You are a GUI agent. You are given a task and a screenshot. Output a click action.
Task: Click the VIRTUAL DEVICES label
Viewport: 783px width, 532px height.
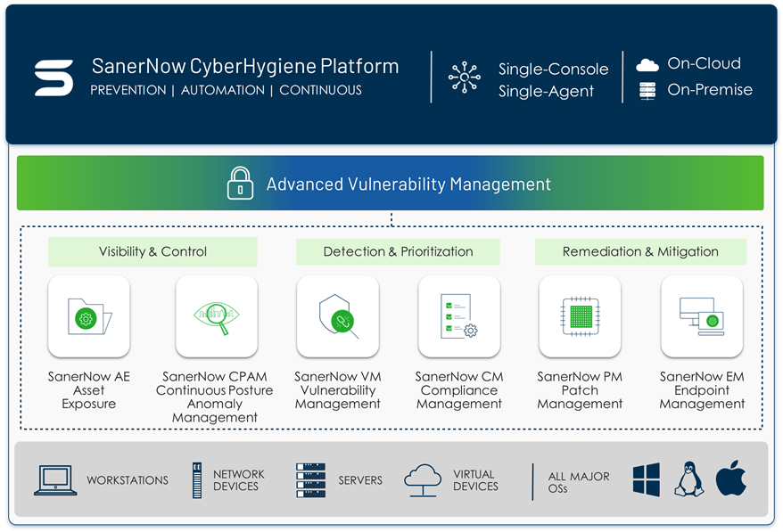475,480
